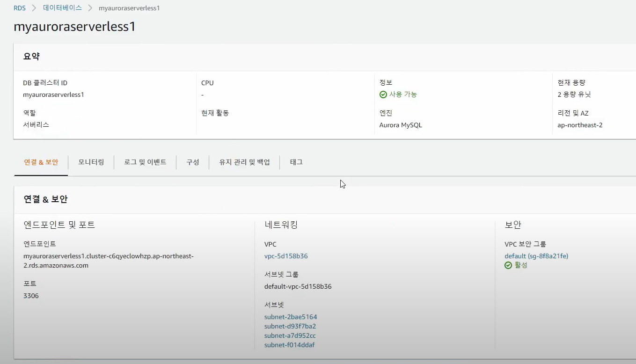The image size is (636, 364).
Task: Click the VPC 보안 그룹 label
Action: (x=525, y=244)
